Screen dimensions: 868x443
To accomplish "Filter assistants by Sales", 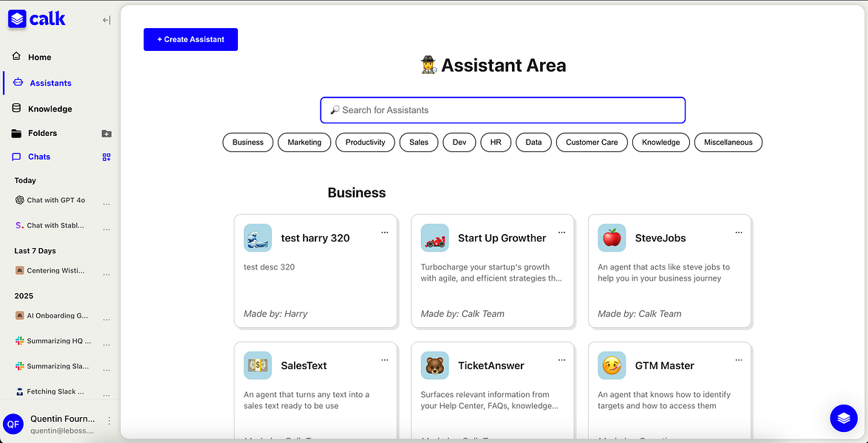I will (x=419, y=142).
